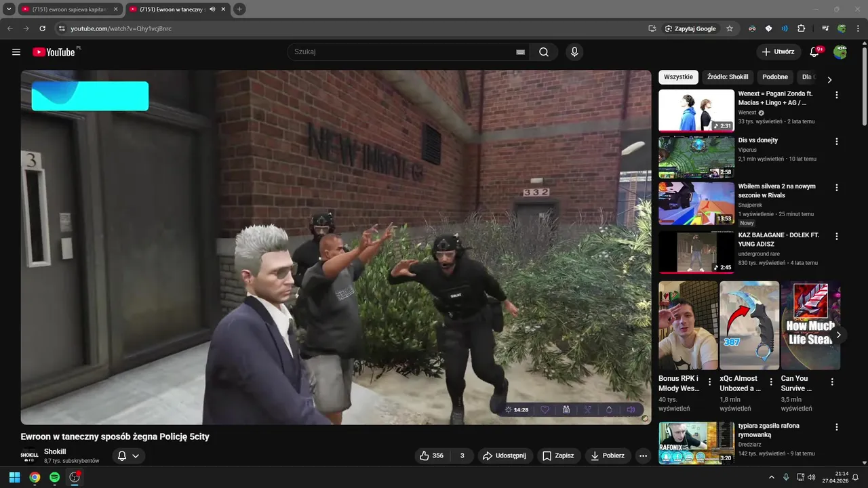Toggle taskbar microphone tray icon

(786, 477)
